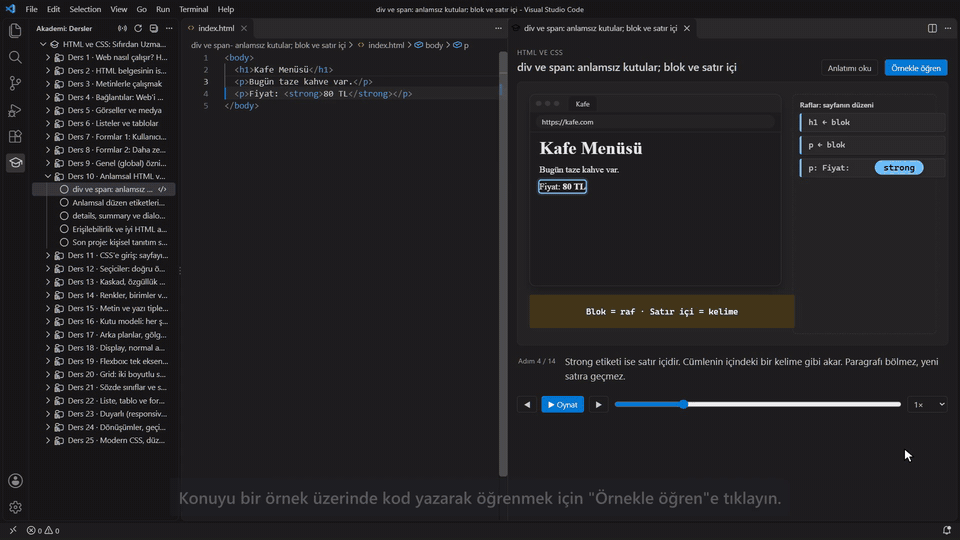Expand Ders 11 - CSS'e giriş
This screenshot has height=540, width=960.
point(48,255)
